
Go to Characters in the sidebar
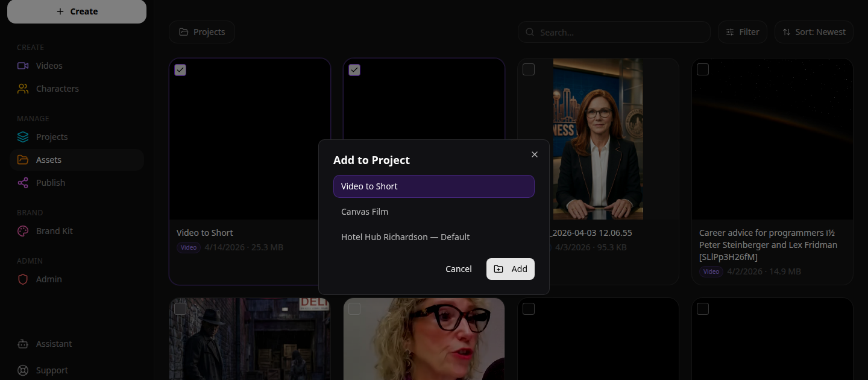point(77,89)
